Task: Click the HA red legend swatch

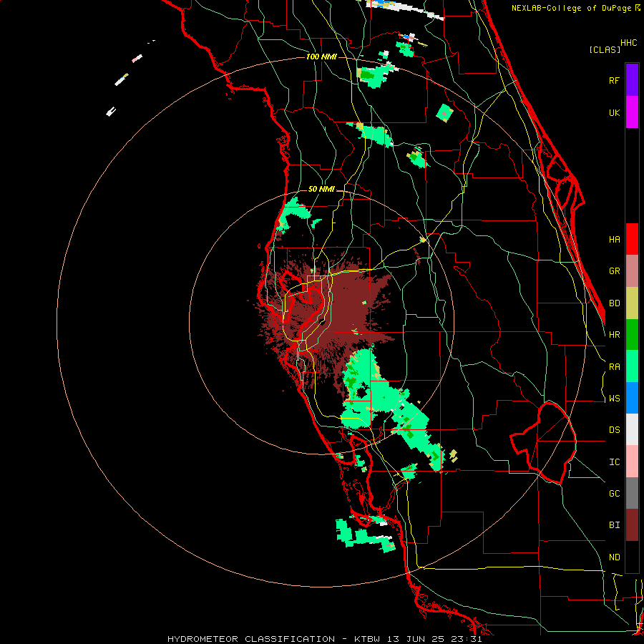Action: click(x=632, y=239)
